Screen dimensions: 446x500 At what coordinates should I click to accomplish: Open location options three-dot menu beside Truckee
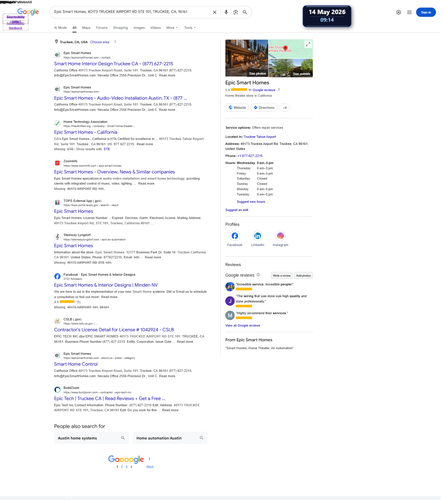tap(116, 42)
